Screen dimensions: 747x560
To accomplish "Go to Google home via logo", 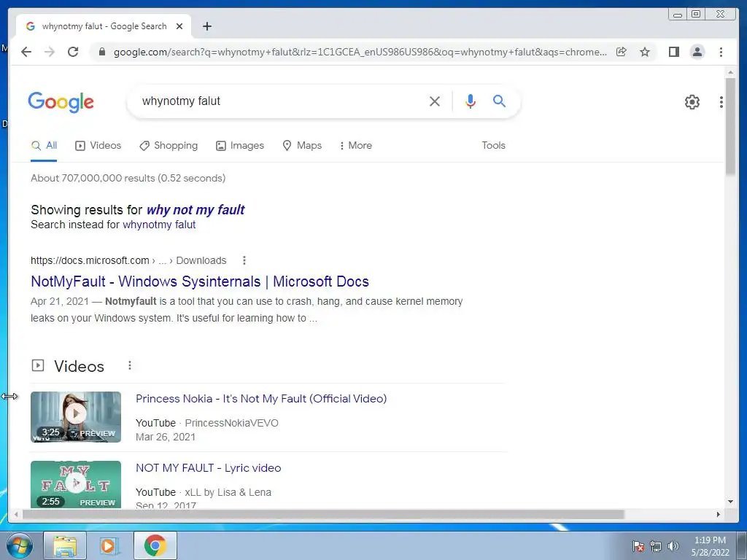I will coord(61,102).
